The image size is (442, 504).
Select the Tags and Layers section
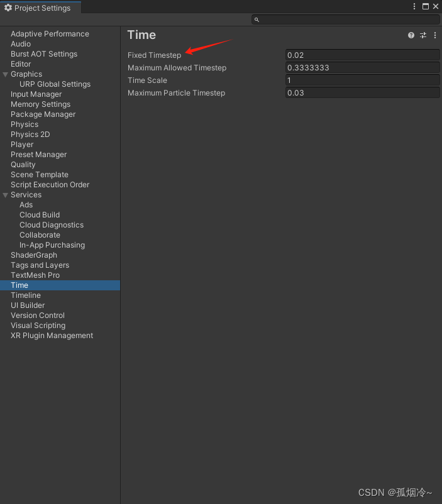point(40,265)
